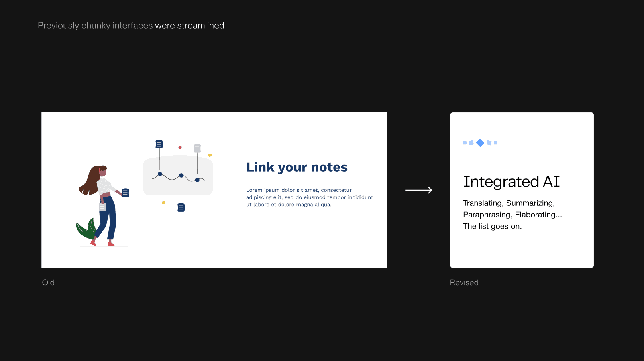The height and width of the screenshot is (361, 644).
Task: Click the red dot above the graph
Action: click(x=180, y=147)
